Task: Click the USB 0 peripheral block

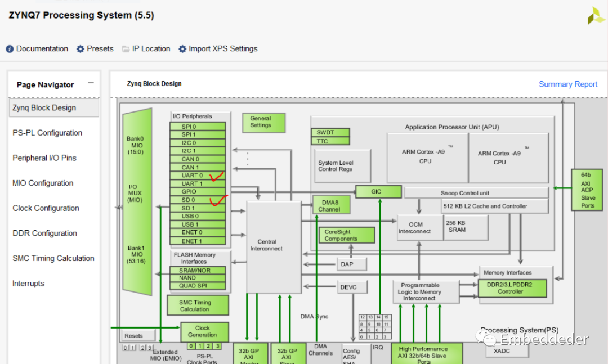Action: tap(198, 216)
